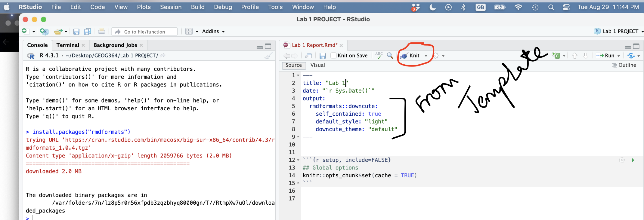
Task: Expand the Addins dropdown
Action: tap(213, 32)
